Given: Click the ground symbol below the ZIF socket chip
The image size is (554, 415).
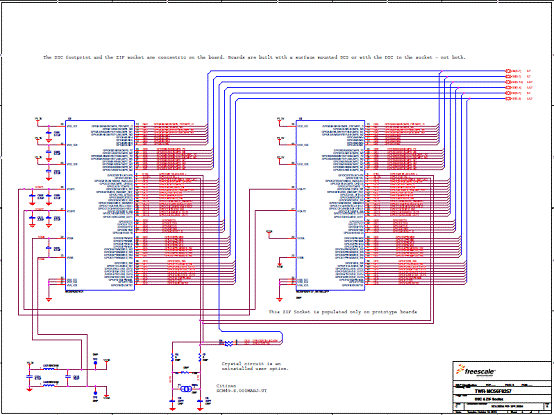Looking at the screenshot, I should pyautogui.click(x=279, y=300).
